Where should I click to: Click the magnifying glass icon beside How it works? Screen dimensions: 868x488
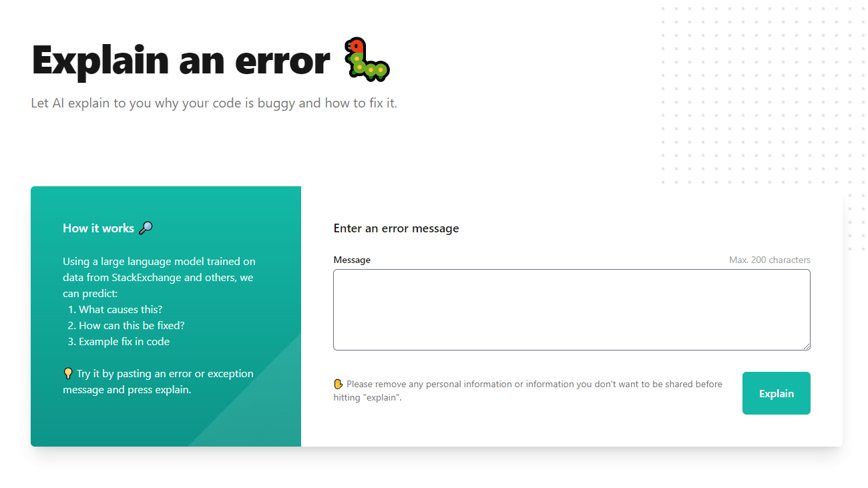[146, 228]
